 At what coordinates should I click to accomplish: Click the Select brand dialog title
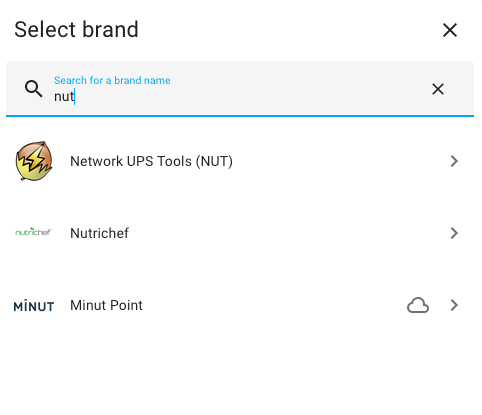pos(76,29)
